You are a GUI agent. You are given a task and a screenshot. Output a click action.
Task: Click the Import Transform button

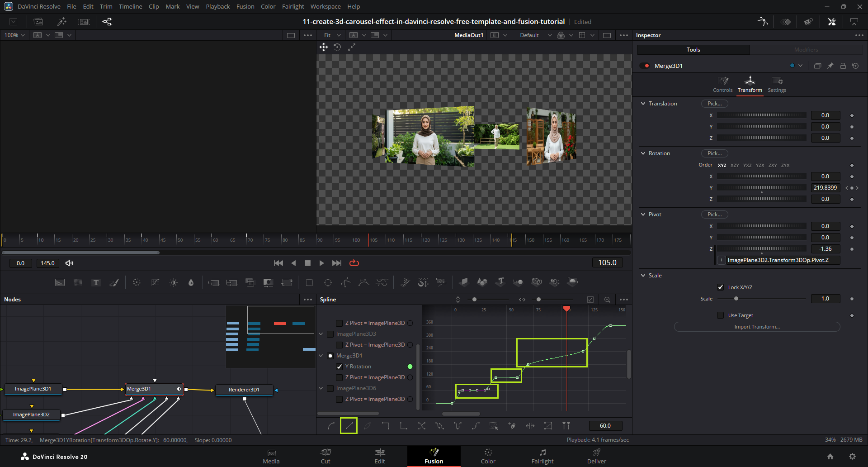pos(757,327)
